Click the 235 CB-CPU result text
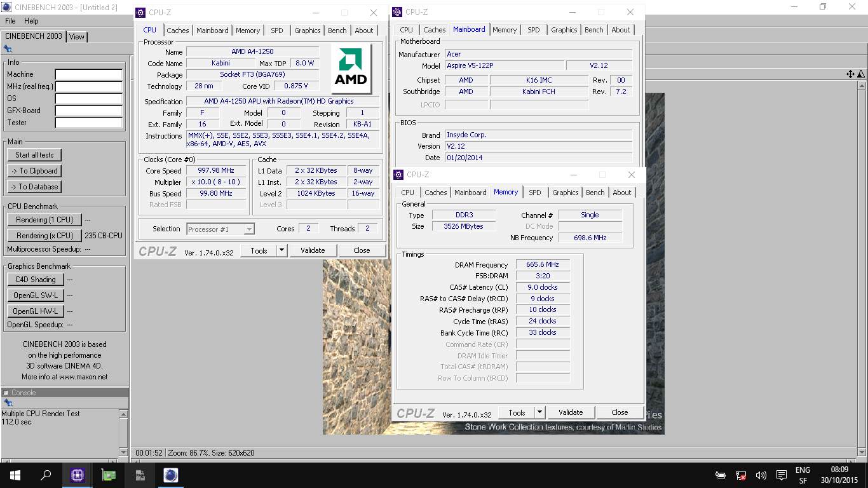The width and height of the screenshot is (868, 488). tap(104, 236)
